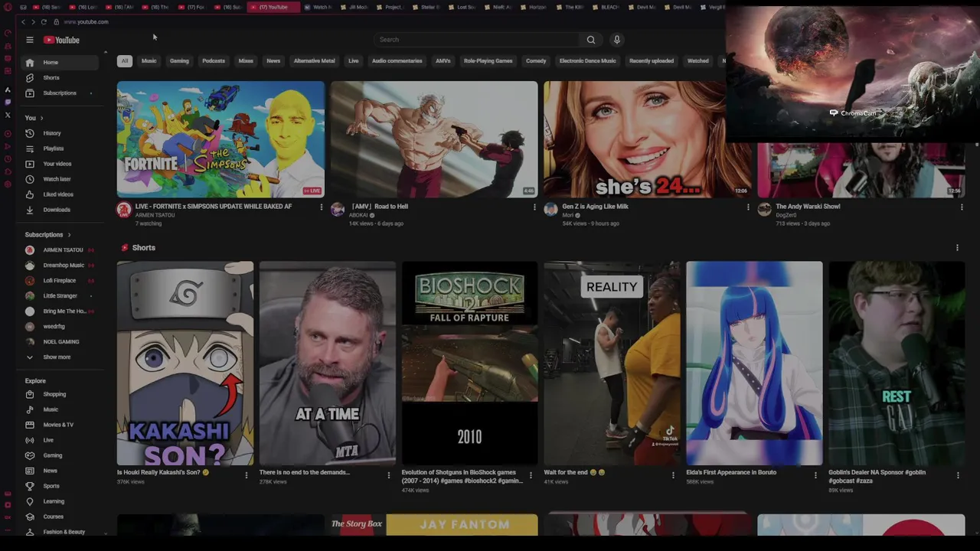Open Fortnite x Simpsons live thumbnail
The height and width of the screenshot is (551, 980).
click(x=220, y=139)
